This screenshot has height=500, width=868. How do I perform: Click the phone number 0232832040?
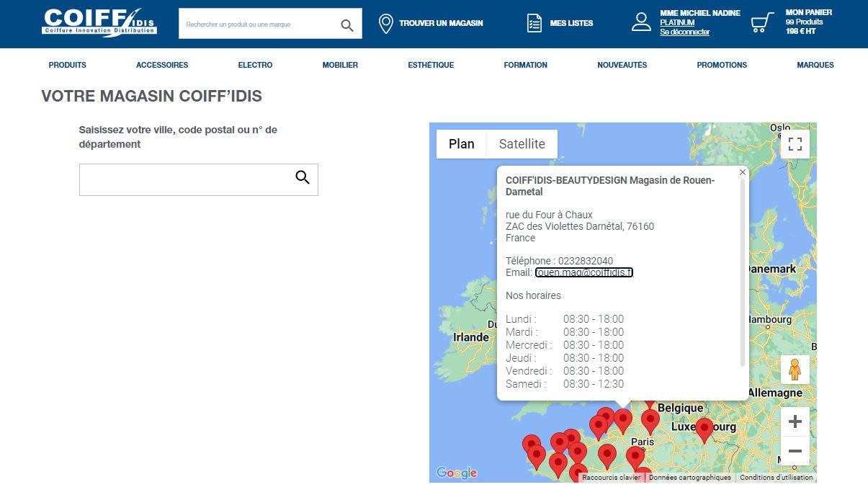coord(586,261)
